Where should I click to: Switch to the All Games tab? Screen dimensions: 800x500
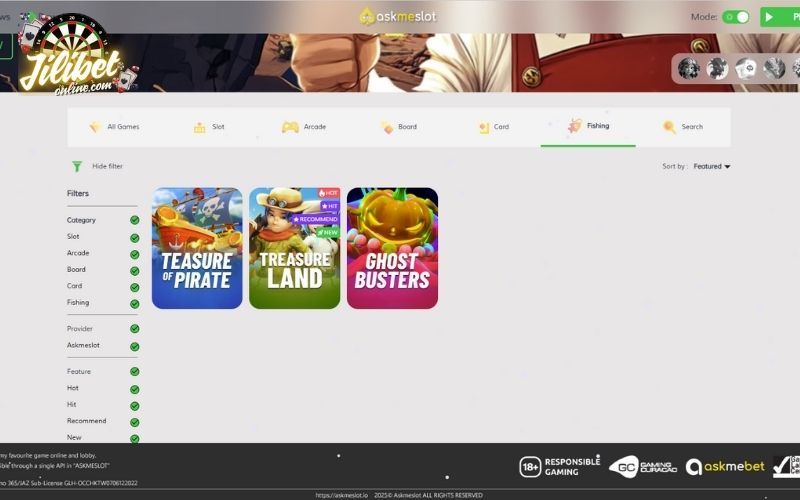(113, 127)
